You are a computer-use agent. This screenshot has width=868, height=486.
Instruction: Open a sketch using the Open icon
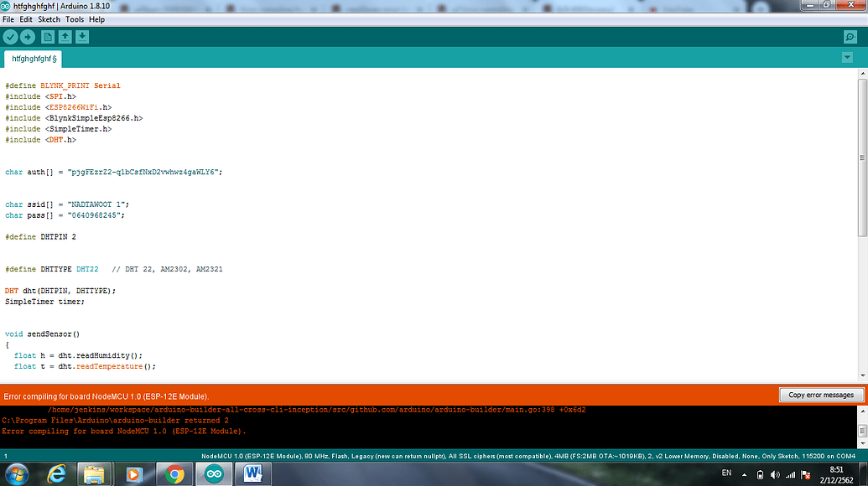pos(64,36)
